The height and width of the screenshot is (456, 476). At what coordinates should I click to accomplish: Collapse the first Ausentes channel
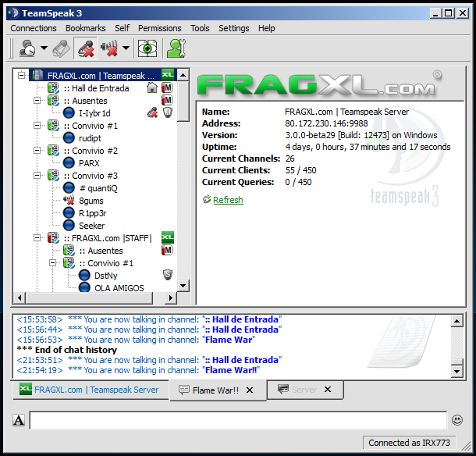coord(37,100)
